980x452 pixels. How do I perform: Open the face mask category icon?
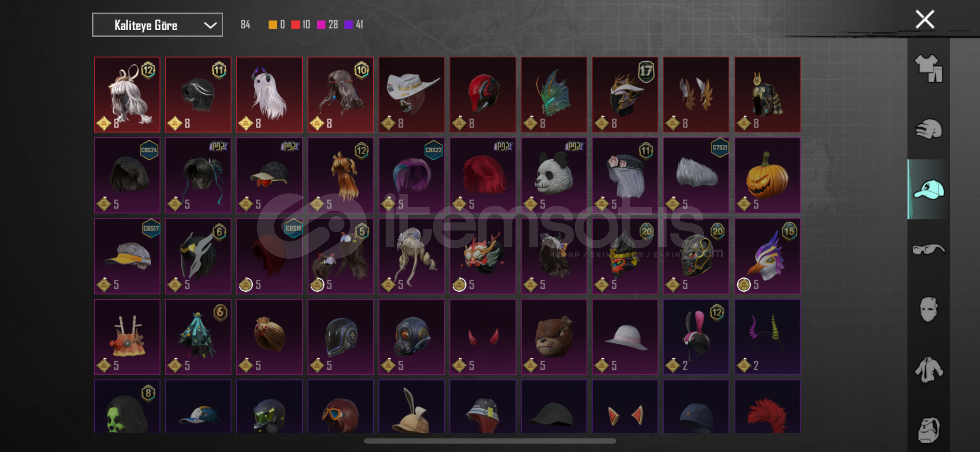pyautogui.click(x=929, y=310)
